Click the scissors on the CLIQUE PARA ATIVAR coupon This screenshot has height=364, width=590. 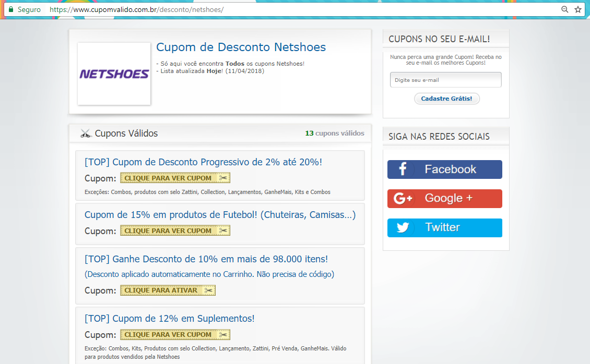pos(208,290)
